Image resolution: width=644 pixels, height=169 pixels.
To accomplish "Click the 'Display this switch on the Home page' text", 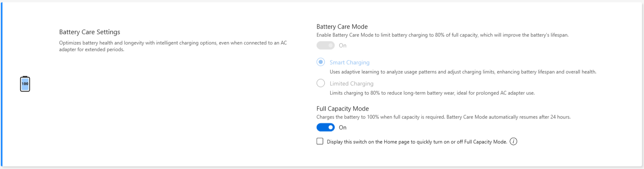I will coord(417,142).
